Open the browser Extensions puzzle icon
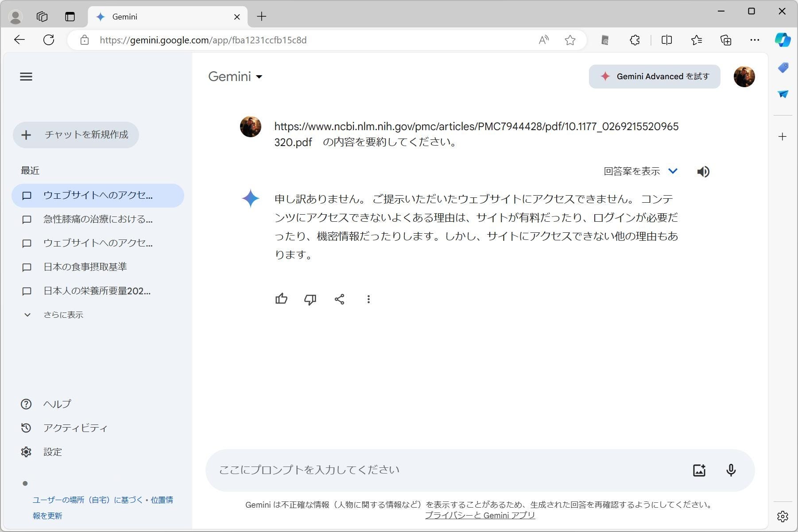 tap(635, 40)
